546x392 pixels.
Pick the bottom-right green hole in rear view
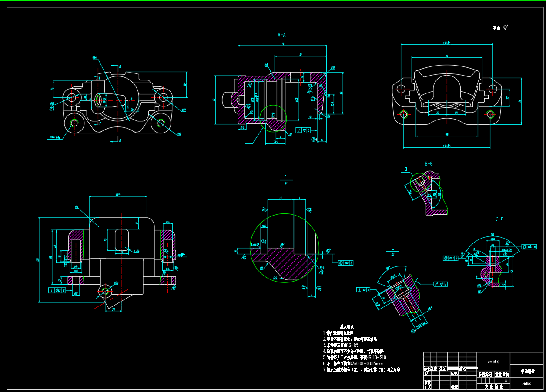click(x=490, y=115)
